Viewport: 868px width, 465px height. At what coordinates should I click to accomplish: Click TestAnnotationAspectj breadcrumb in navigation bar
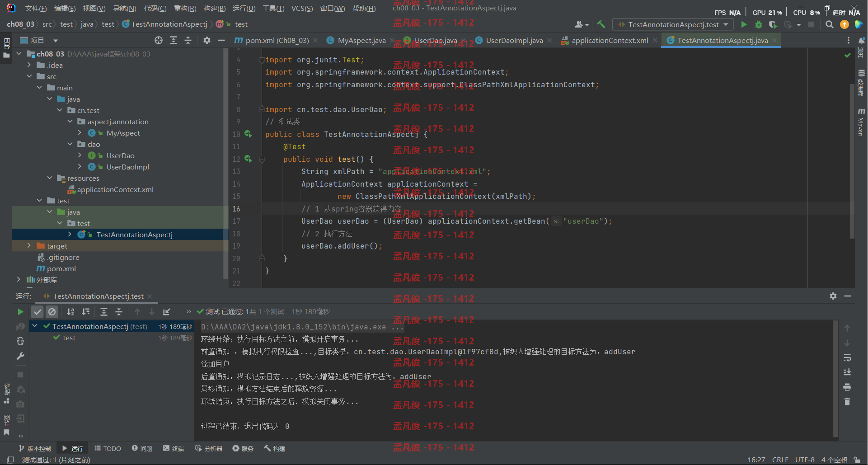pyautogui.click(x=165, y=24)
